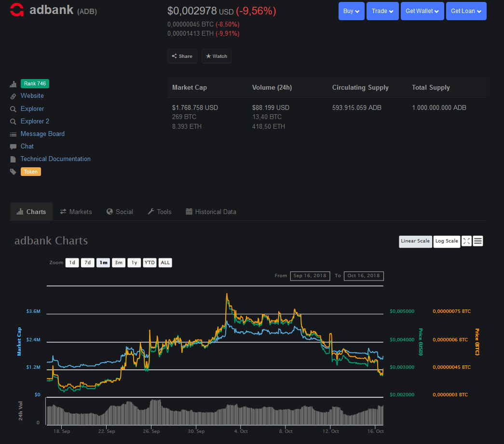The width and height of the screenshot is (504, 444).
Task: Click the tag icon beside Token
Action: (x=13, y=172)
